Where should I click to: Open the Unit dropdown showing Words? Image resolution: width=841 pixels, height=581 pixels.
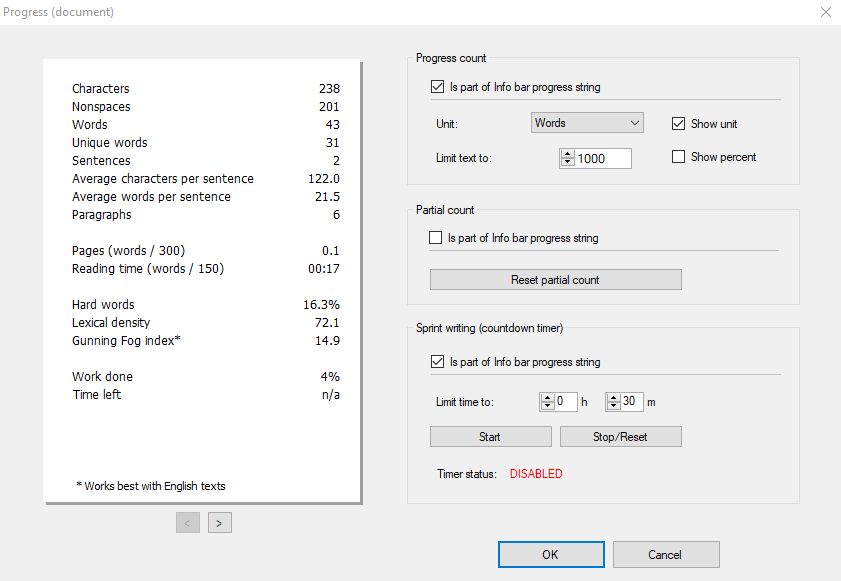(586, 122)
